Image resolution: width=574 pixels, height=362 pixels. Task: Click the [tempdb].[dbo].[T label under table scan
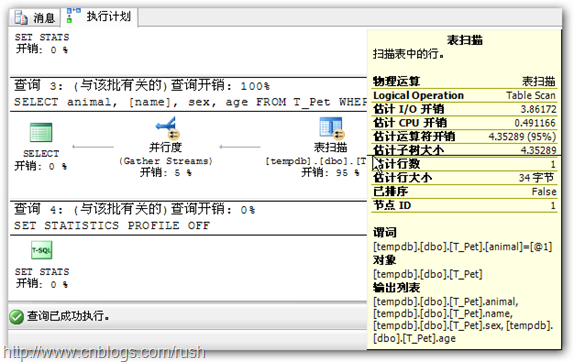click(316, 161)
